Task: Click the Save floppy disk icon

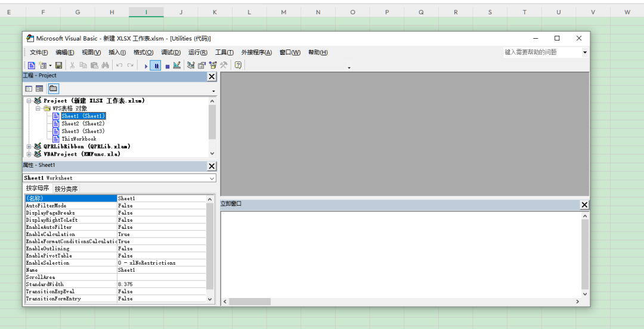Action: [x=58, y=66]
